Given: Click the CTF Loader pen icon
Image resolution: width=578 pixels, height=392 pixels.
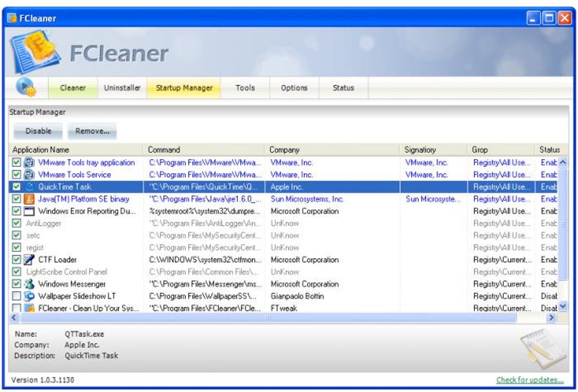Looking at the screenshot, I should [29, 260].
